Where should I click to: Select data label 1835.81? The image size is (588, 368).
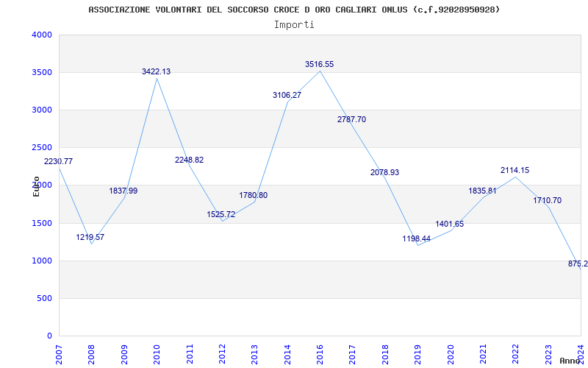coord(482,191)
